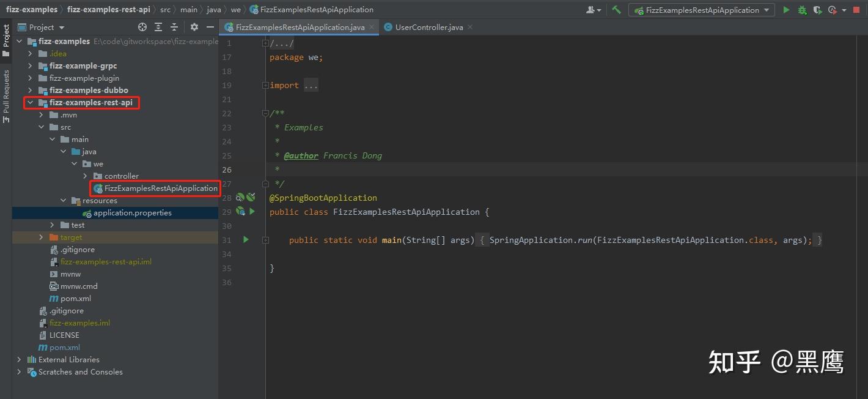Toggle code fold marker on main method line

click(x=265, y=240)
